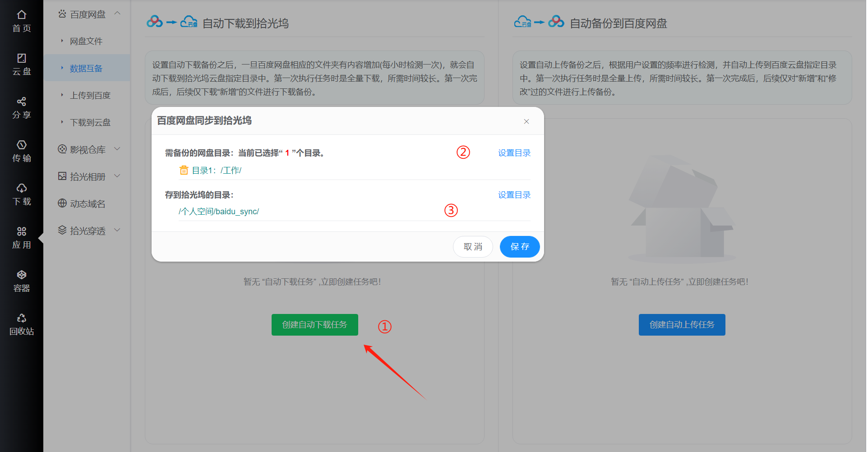The width and height of the screenshot is (868, 452).
Task: Collapse the 百度网盘 menu chevron
Action: pos(117,14)
